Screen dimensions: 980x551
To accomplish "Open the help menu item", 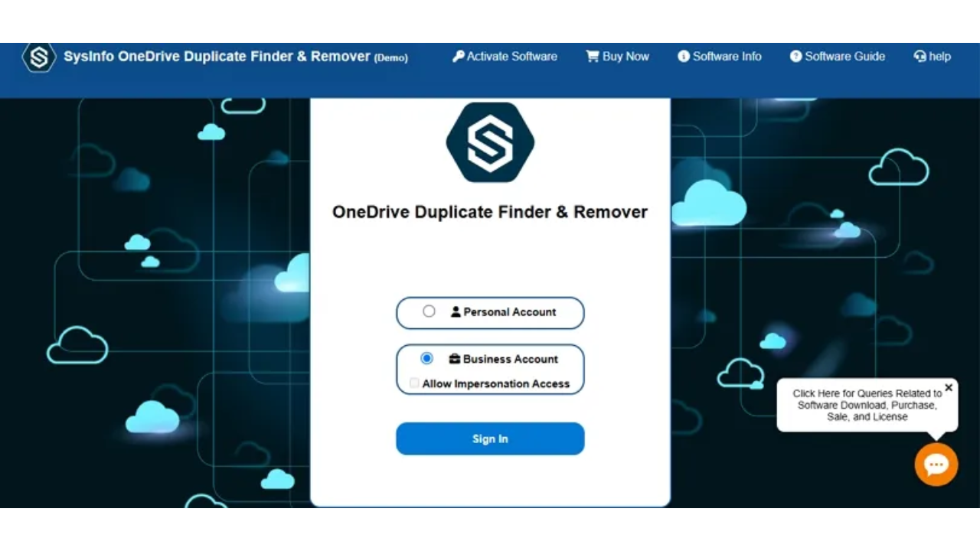I will [x=933, y=57].
